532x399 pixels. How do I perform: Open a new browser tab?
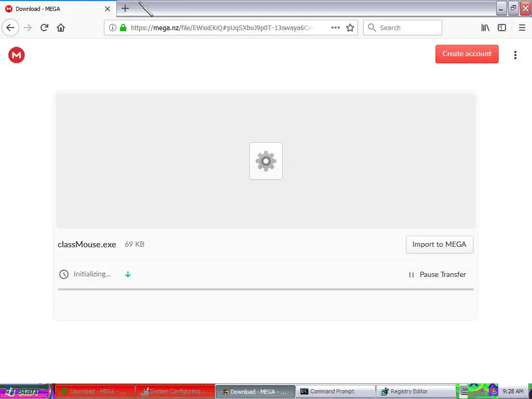(x=125, y=8)
